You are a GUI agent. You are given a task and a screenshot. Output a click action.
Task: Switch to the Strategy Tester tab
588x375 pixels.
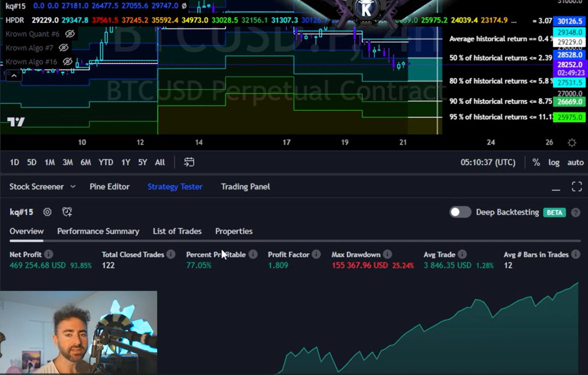pyautogui.click(x=175, y=187)
